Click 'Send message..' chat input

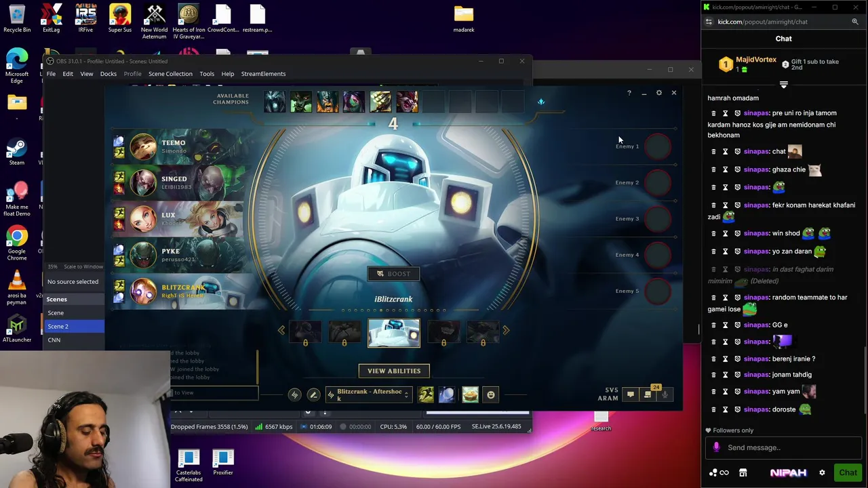783,447
